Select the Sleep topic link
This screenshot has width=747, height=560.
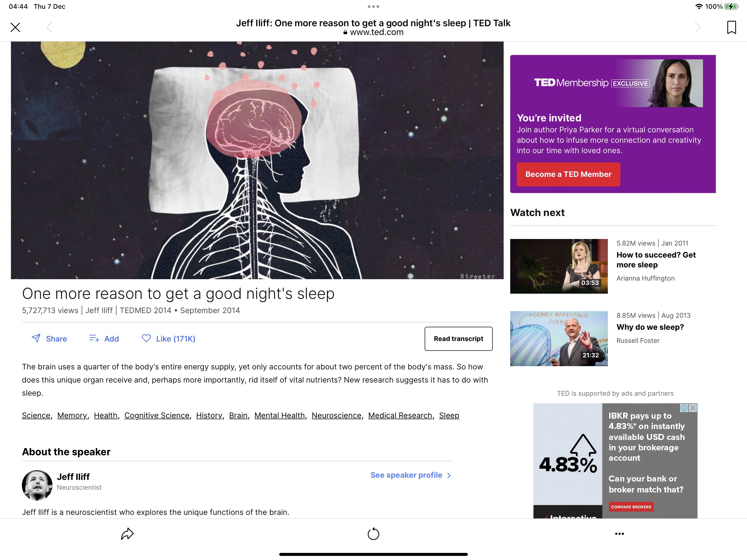449,415
